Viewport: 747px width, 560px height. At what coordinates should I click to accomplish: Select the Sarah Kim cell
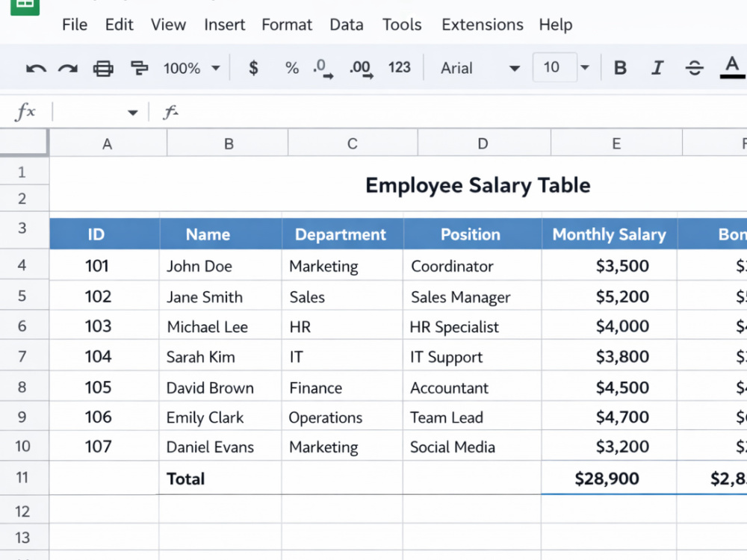point(220,356)
